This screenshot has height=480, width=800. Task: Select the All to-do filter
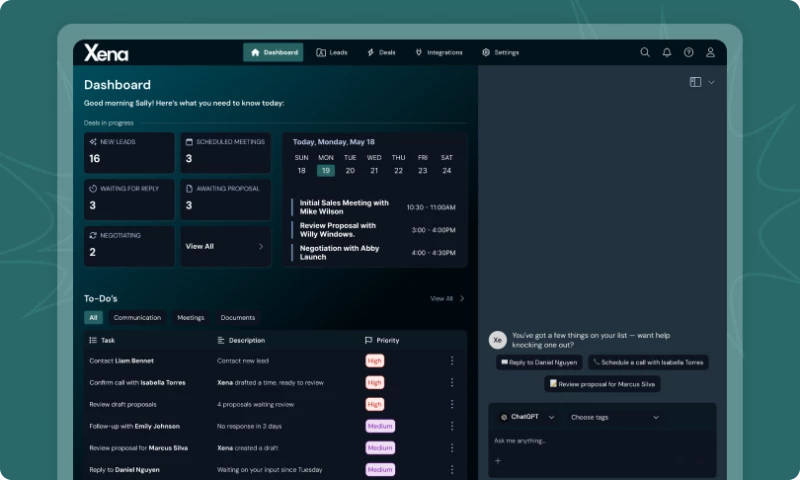click(93, 317)
